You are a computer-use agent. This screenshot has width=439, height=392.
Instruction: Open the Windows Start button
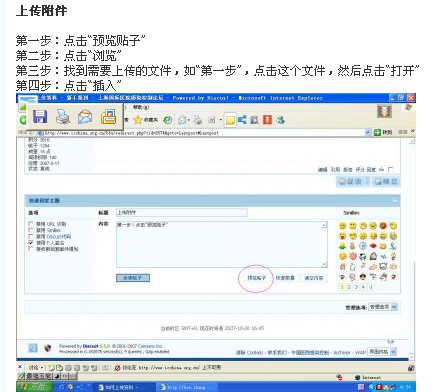pyautogui.click(x=34, y=387)
